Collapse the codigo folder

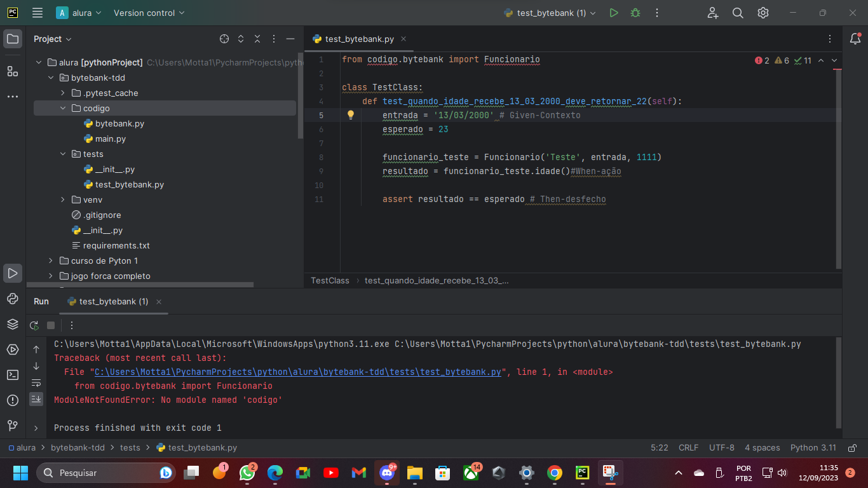(x=63, y=108)
